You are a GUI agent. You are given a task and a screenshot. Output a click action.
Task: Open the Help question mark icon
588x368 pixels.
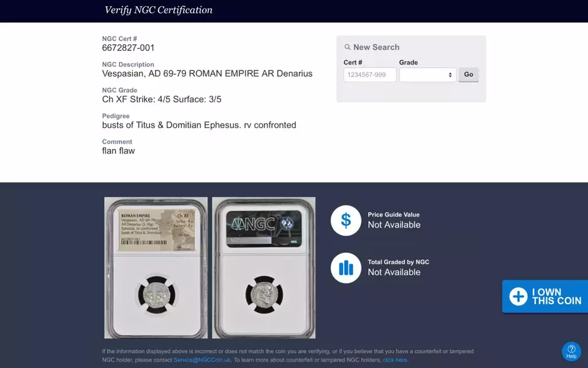tap(571, 351)
